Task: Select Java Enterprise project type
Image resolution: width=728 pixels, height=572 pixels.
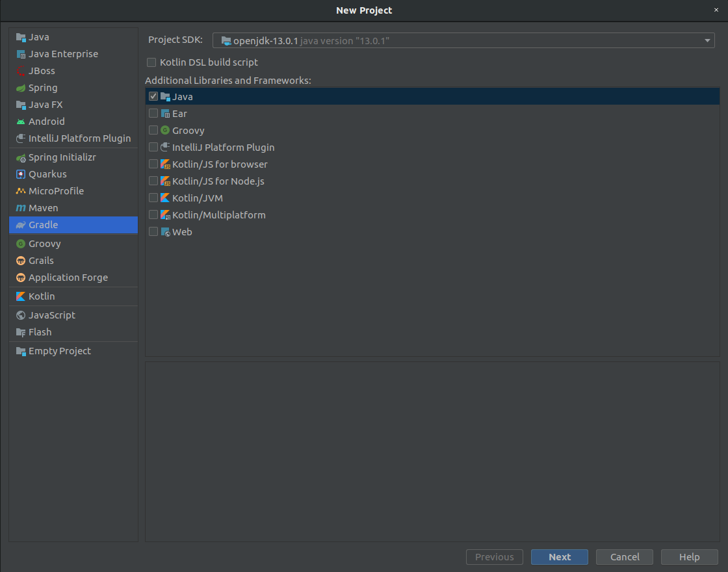Action: pos(73,54)
